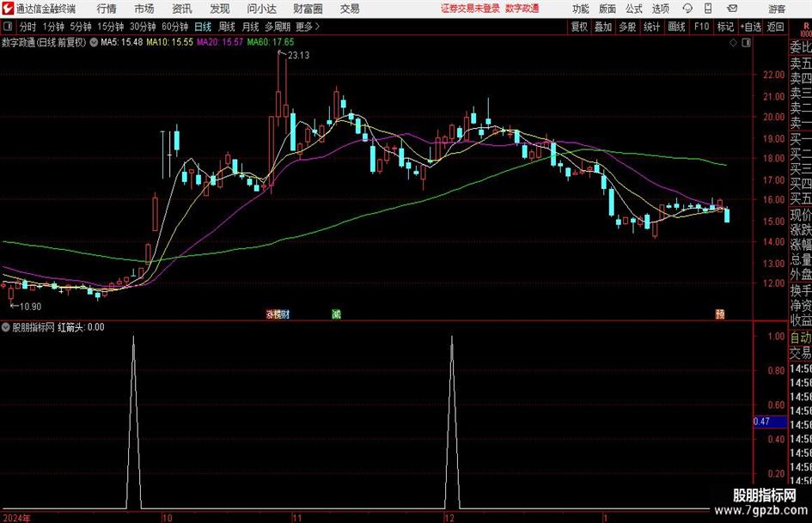
Task: Switch to 分时 intraday chart
Action: 28,27
